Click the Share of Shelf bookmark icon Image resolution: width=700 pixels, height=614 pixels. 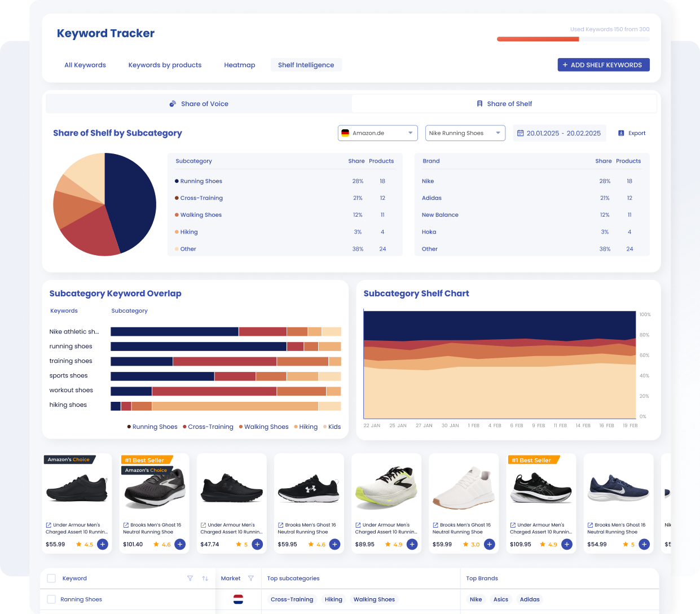[479, 103]
